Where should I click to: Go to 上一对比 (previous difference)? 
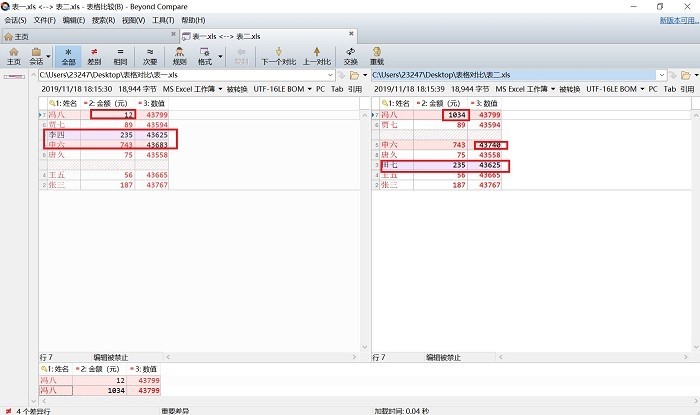(317, 56)
